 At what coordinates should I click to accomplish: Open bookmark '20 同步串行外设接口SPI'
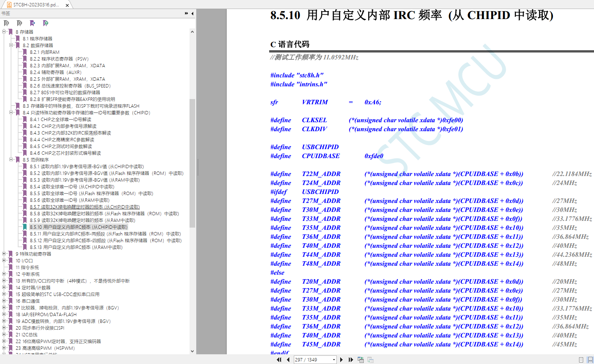click(x=40, y=328)
